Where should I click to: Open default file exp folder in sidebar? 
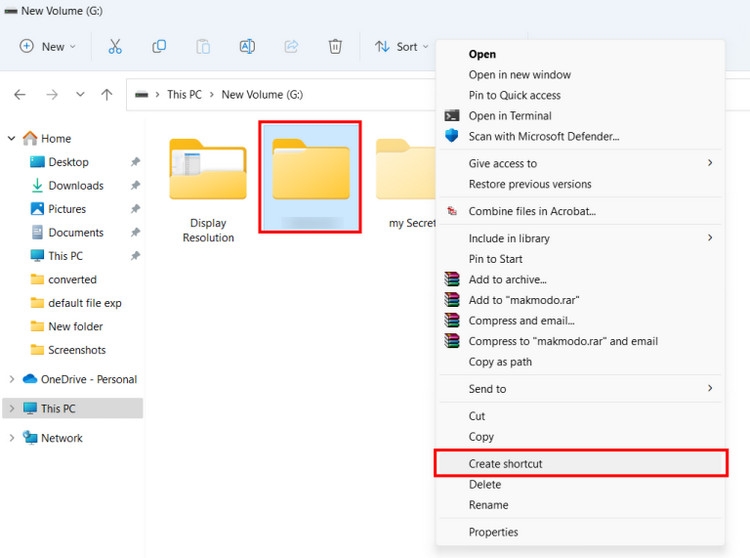[x=76, y=303]
